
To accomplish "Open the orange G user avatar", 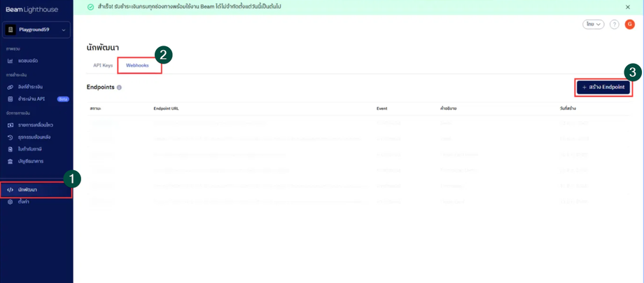I will tap(629, 25).
